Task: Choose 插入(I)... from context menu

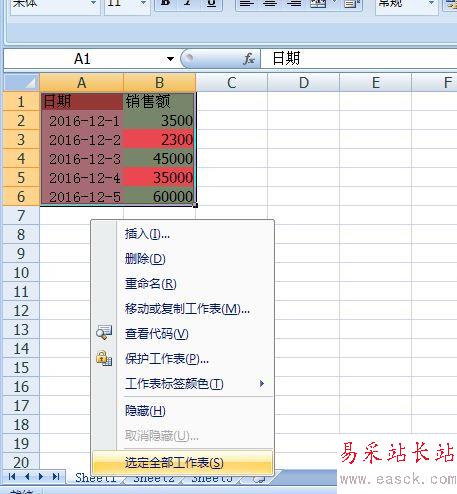Action: [182, 234]
